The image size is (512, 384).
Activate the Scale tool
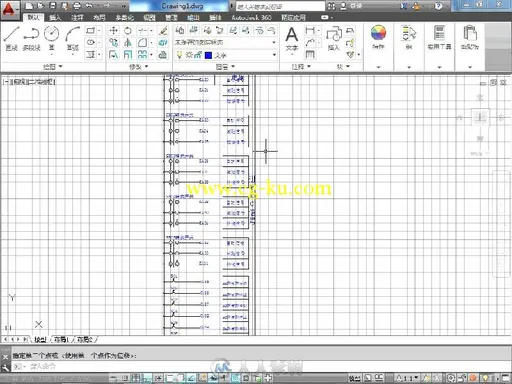(128, 54)
